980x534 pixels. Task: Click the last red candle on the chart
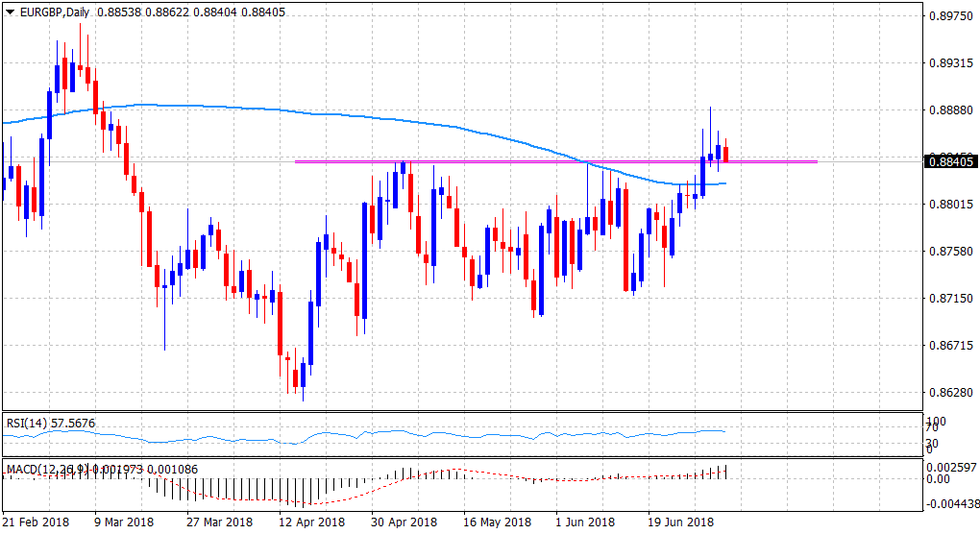pyautogui.click(x=726, y=154)
